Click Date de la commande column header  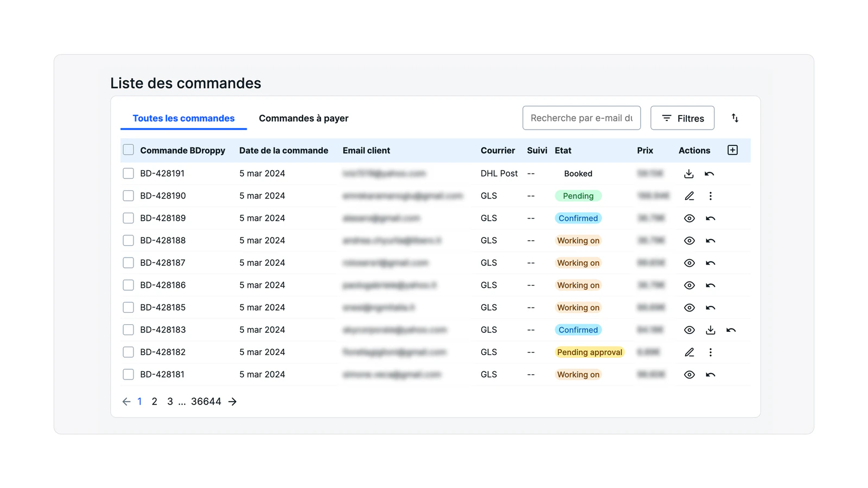[284, 150]
